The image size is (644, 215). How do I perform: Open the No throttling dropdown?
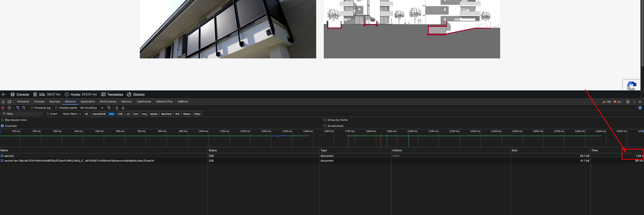click(x=92, y=108)
